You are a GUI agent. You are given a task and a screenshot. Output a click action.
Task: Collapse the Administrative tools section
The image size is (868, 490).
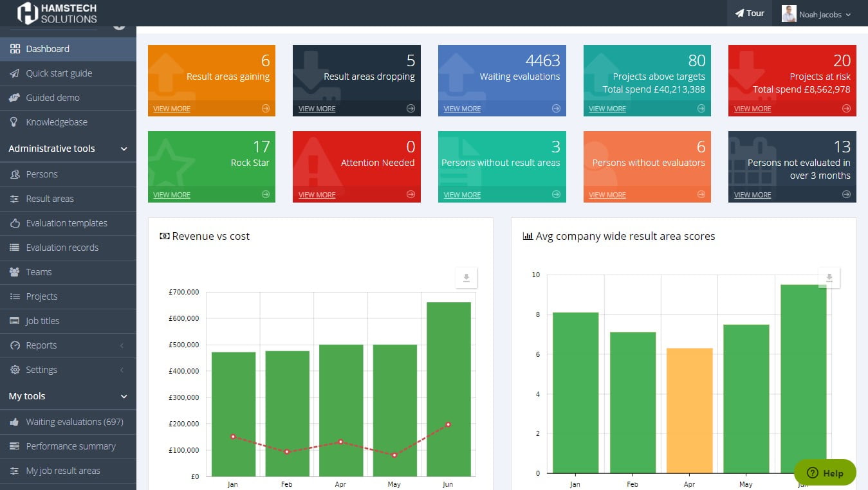(x=124, y=149)
